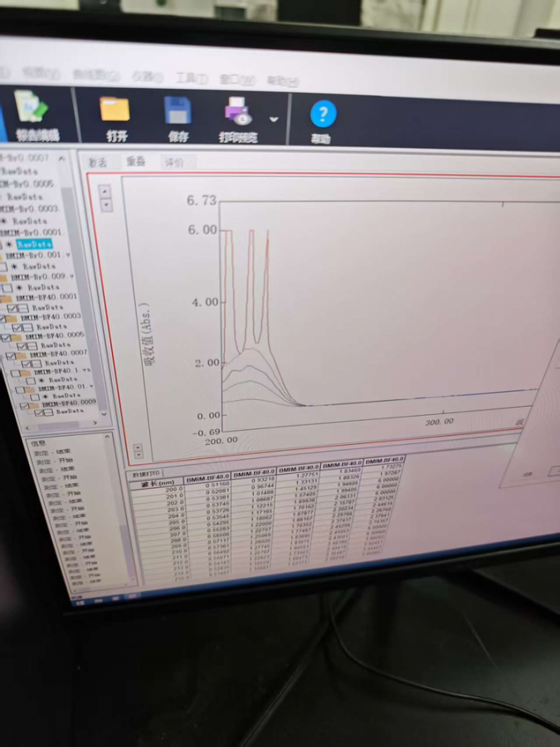Switch to the 重叠 graph tab
The width and height of the screenshot is (560, 747).
coord(136,162)
